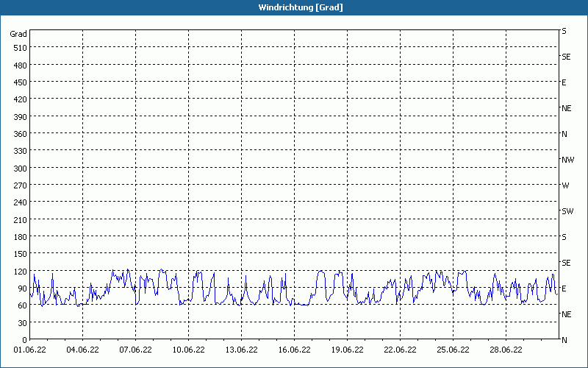Select the 510 y-axis value
588x368 pixels.
coord(20,48)
